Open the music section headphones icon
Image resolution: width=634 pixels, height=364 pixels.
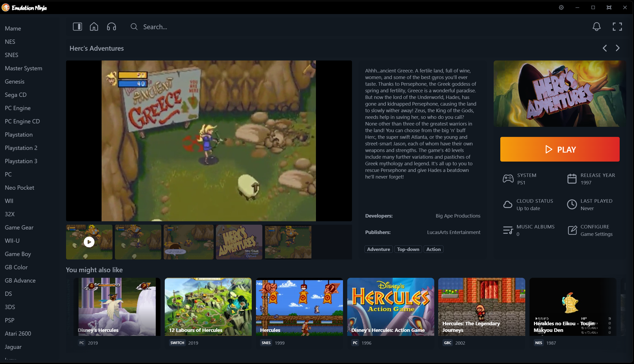[x=111, y=27]
